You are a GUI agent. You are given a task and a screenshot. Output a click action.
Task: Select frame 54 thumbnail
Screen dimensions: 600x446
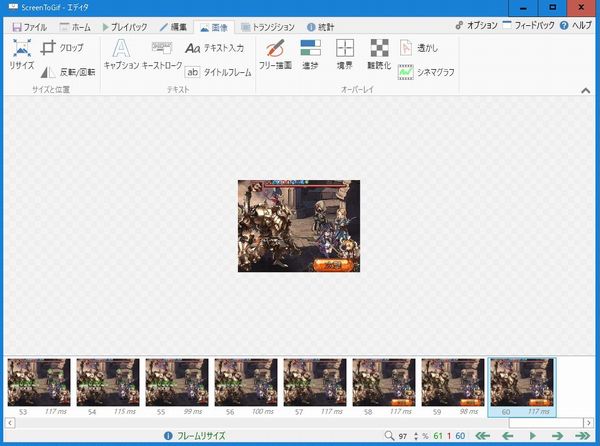tap(108, 387)
